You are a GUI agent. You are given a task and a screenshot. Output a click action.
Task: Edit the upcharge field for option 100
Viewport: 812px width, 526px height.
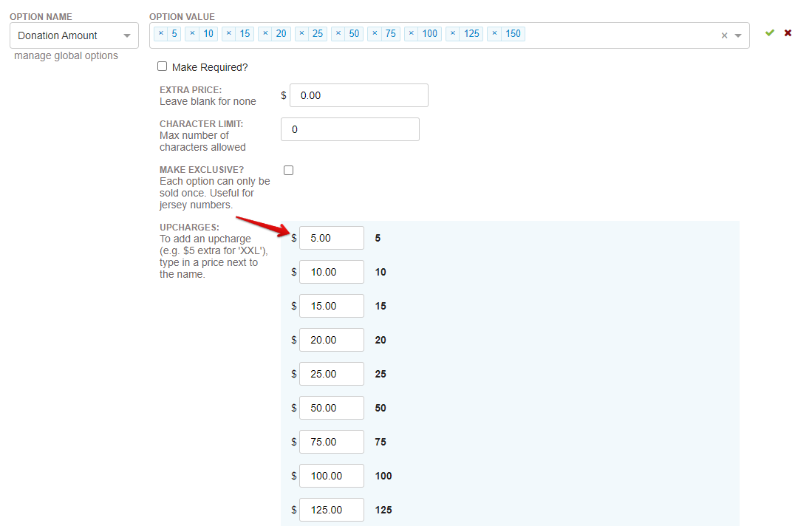tap(332, 476)
